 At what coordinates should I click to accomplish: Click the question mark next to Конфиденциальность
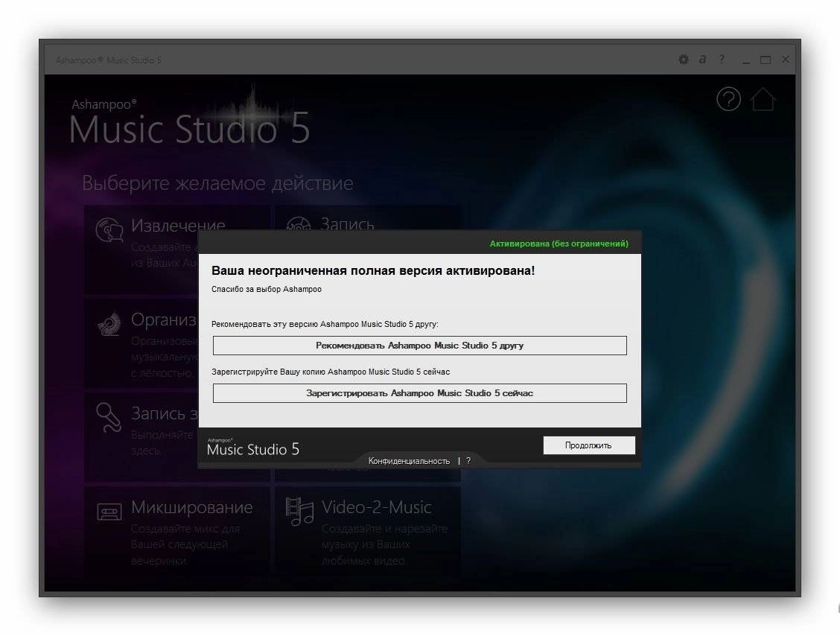coord(468,461)
